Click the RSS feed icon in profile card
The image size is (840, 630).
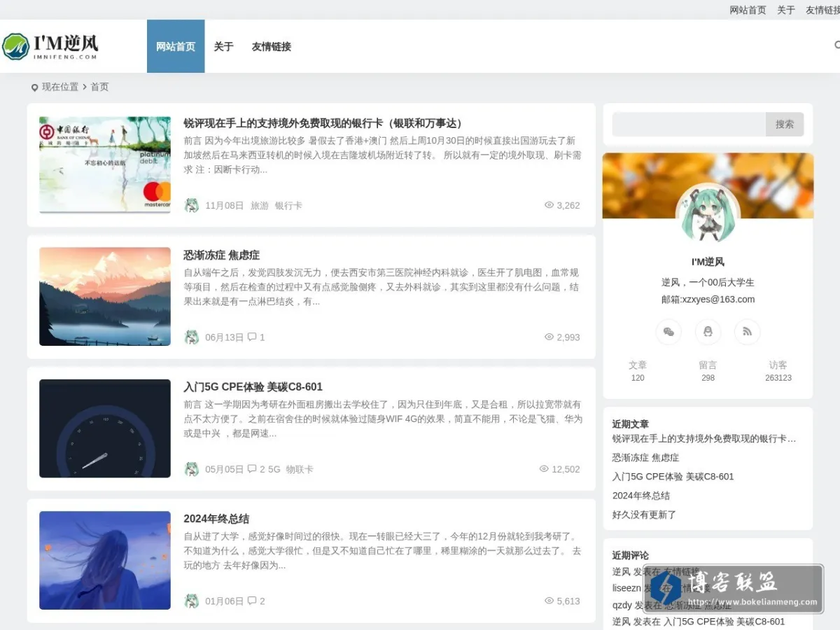[747, 332]
